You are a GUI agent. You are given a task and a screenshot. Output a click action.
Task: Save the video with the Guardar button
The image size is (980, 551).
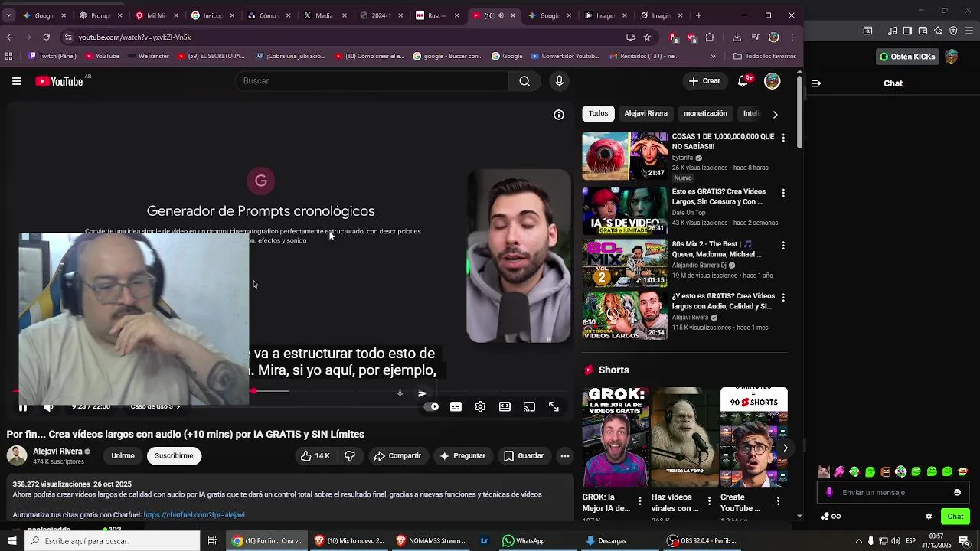(x=524, y=456)
